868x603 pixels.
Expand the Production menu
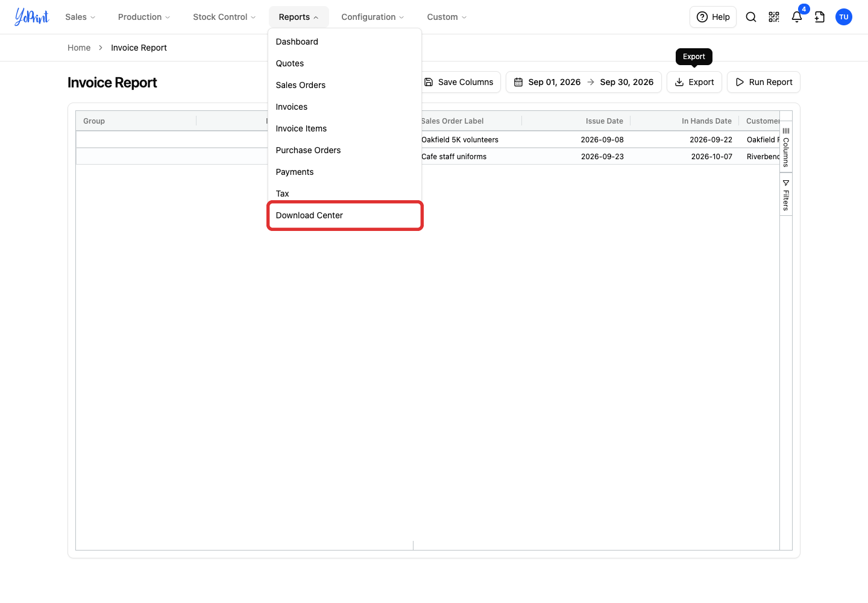[x=144, y=17]
